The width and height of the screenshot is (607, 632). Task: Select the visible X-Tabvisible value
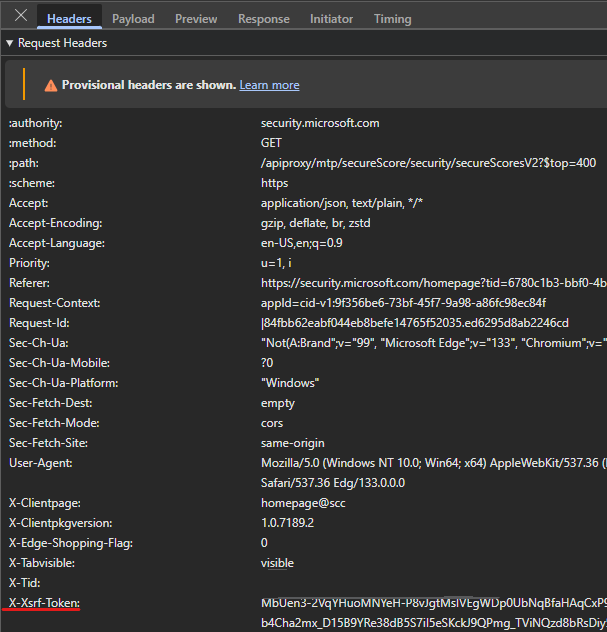[277, 563]
